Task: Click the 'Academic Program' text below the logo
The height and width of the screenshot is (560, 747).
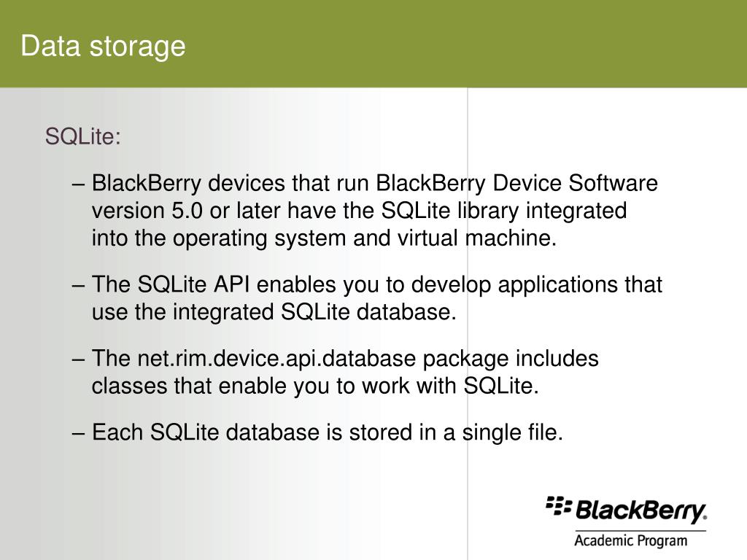Action: click(631, 542)
